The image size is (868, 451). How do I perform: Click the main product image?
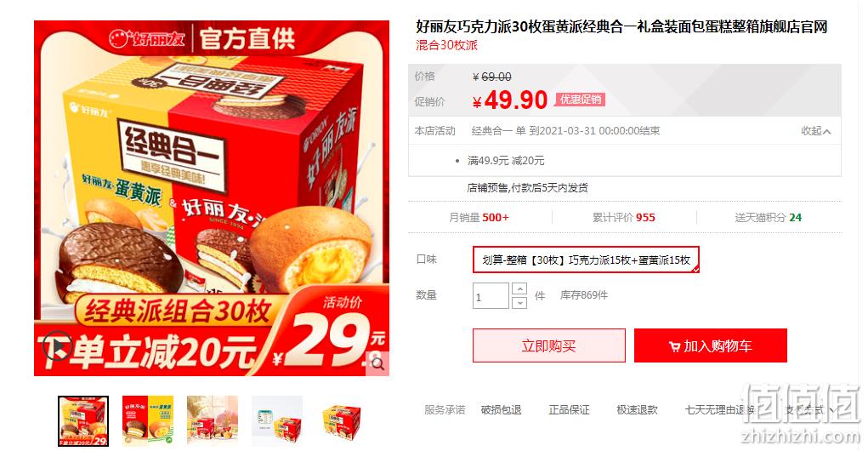coord(212,198)
